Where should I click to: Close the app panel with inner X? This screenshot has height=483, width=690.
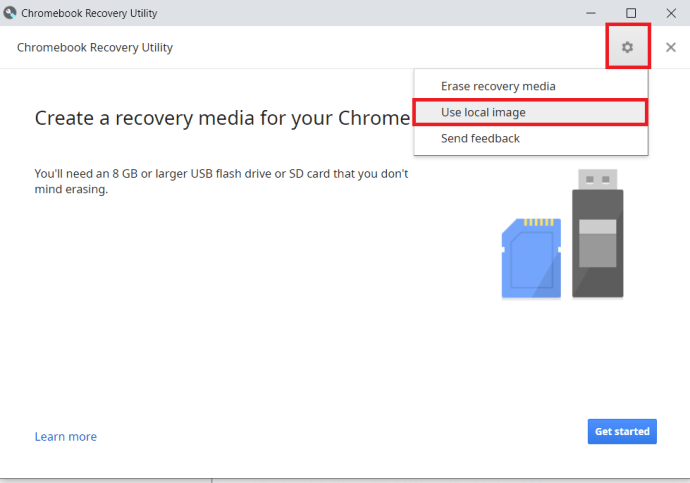click(671, 47)
